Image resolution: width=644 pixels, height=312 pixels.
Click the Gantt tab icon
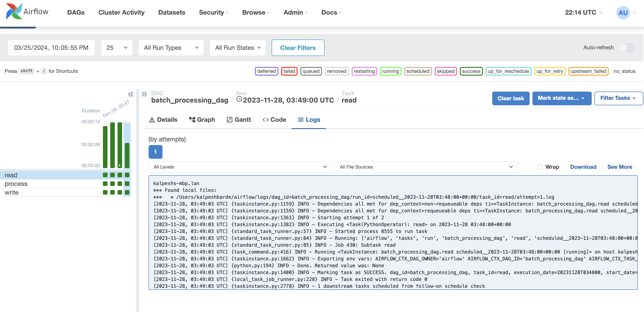point(229,120)
